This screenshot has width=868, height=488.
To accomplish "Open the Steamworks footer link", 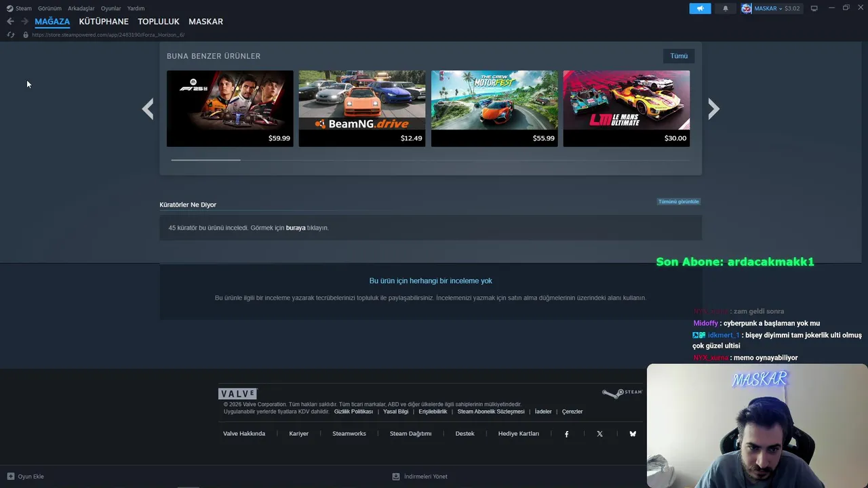I will point(349,434).
